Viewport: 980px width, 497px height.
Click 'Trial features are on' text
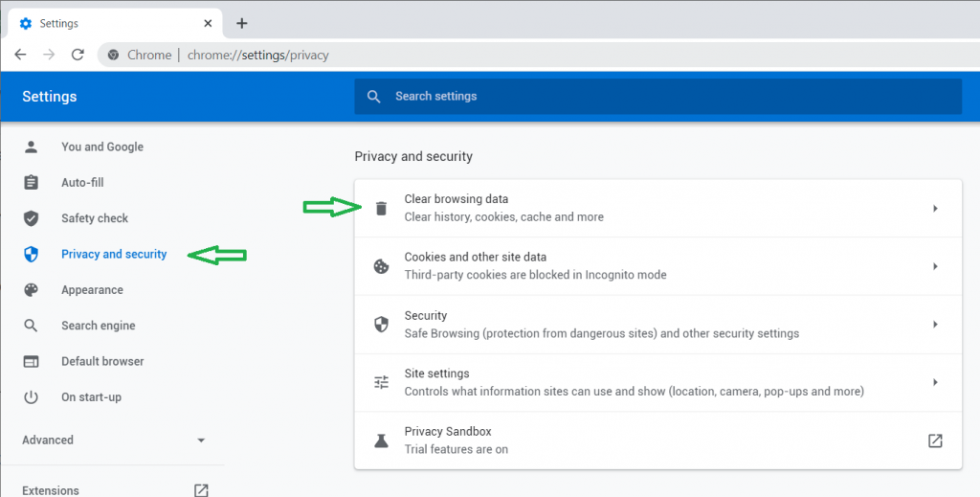(x=457, y=449)
